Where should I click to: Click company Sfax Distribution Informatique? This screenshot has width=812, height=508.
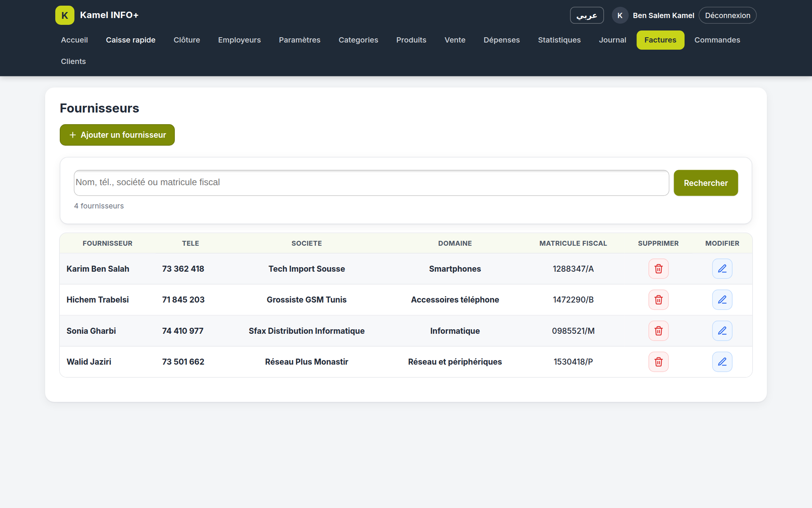tap(307, 331)
